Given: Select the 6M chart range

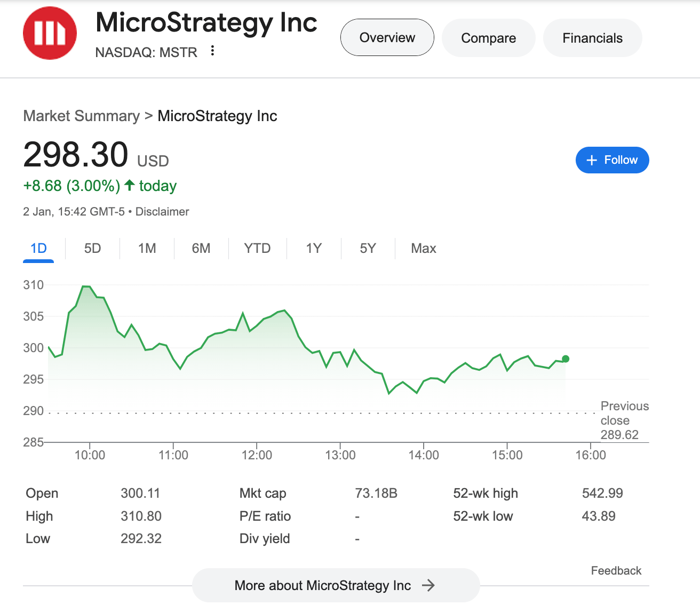Looking at the screenshot, I should pos(201,249).
